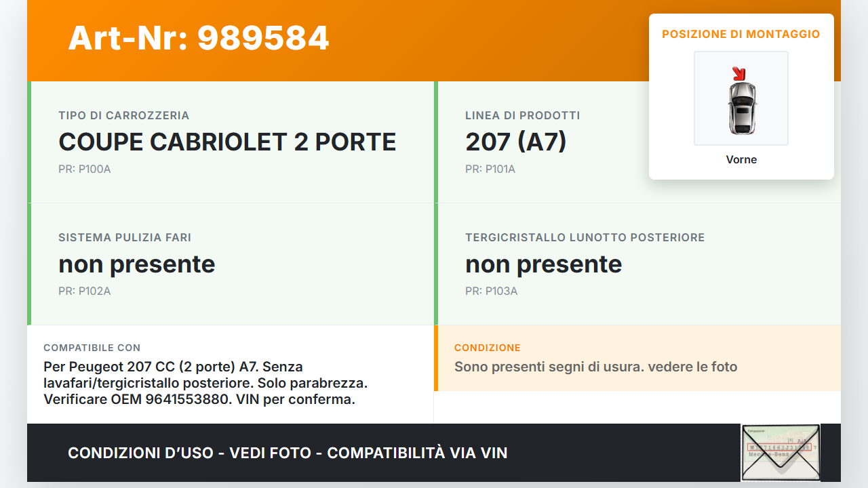Click the top-view car image
Screen dimensions: 868x488
pos(741,107)
